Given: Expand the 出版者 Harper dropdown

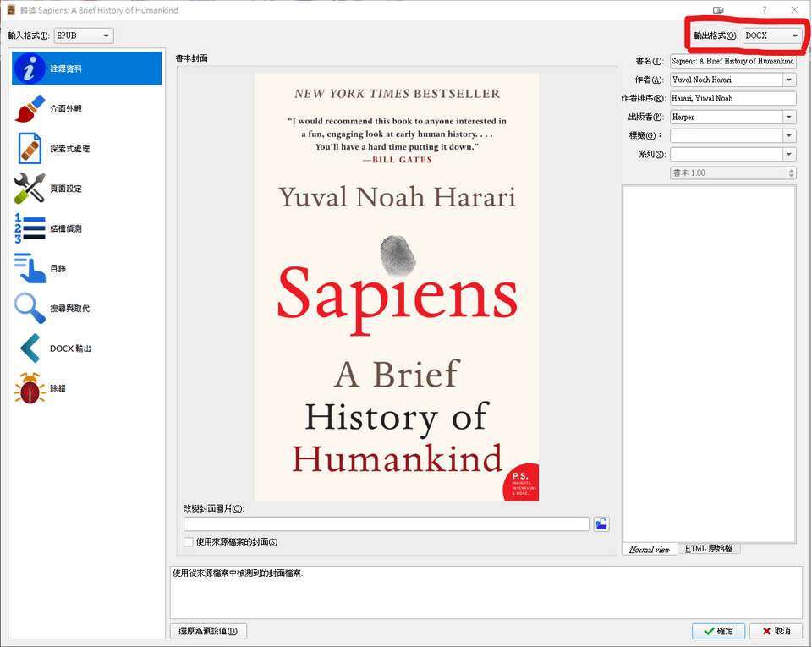Looking at the screenshot, I should [789, 117].
